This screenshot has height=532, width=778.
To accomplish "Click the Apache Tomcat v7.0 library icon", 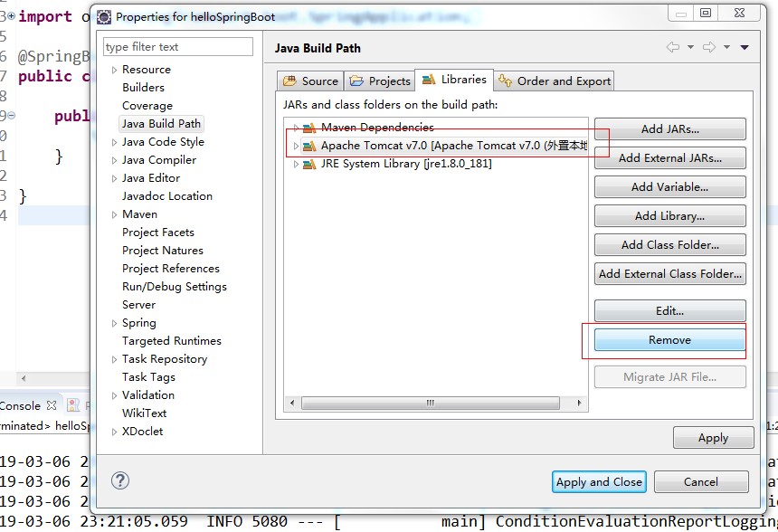I will pyautogui.click(x=309, y=146).
